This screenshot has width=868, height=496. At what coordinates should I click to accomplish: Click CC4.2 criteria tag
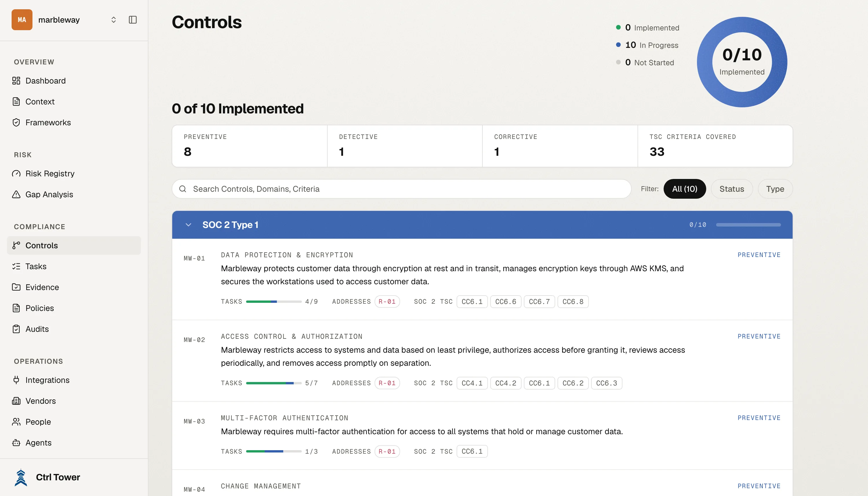tap(506, 383)
